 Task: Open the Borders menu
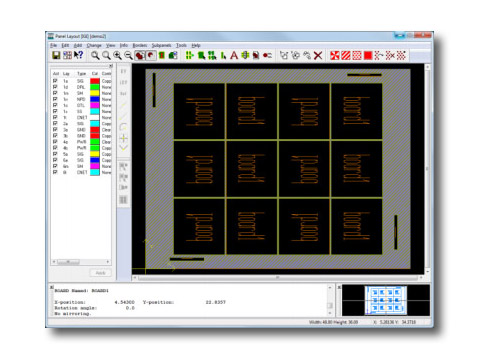click(x=140, y=45)
